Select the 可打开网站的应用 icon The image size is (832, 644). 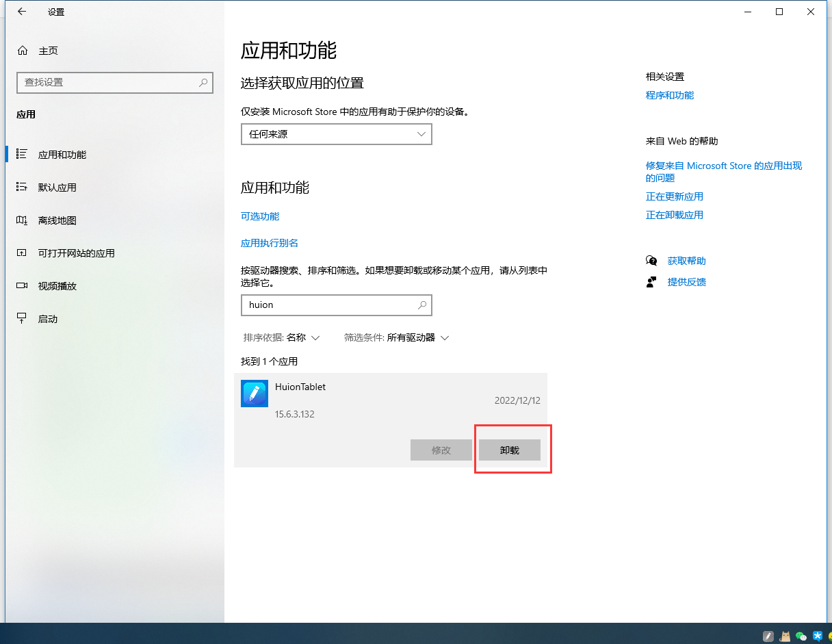tap(22, 253)
